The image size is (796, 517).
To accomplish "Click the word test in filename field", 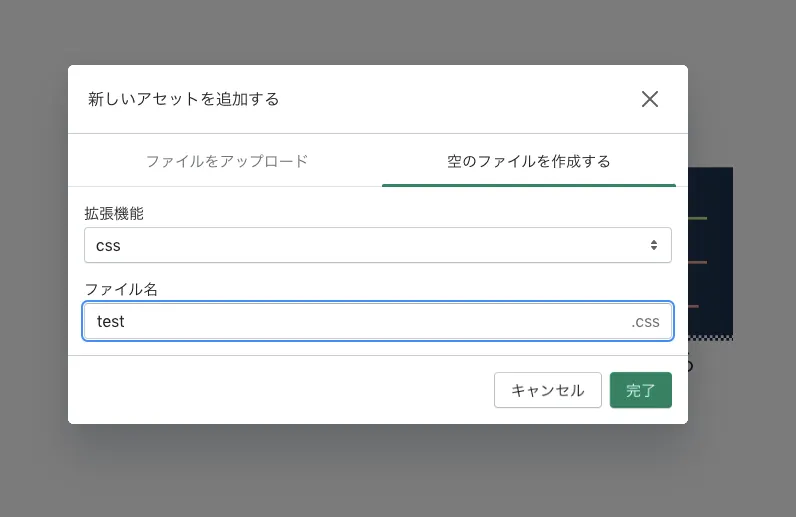I will point(110,322).
